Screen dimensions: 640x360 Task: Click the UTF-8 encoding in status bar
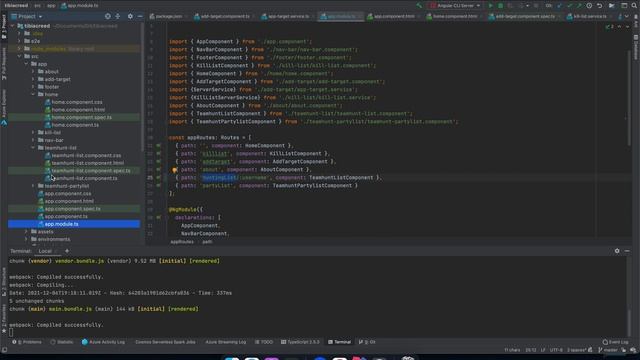pyautogui.click(x=556, y=350)
